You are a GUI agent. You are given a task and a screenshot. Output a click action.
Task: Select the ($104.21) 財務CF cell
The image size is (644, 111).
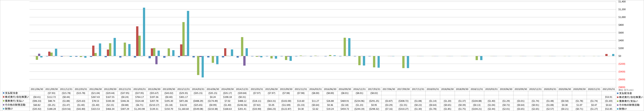(x=477, y=109)
